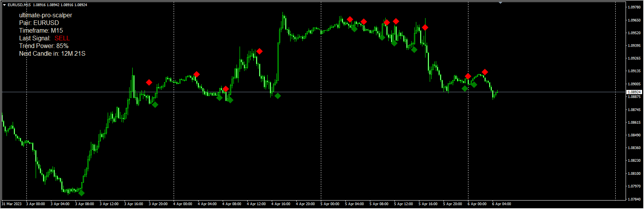Click price level 1.08100 on the axis
This screenshot has width=644, height=209.
click(634, 174)
